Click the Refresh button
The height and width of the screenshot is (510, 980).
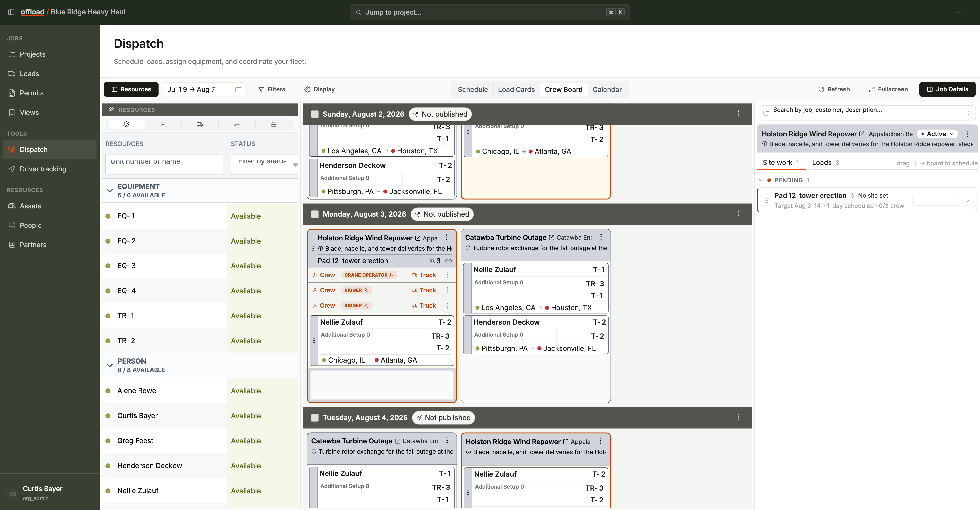click(x=834, y=89)
